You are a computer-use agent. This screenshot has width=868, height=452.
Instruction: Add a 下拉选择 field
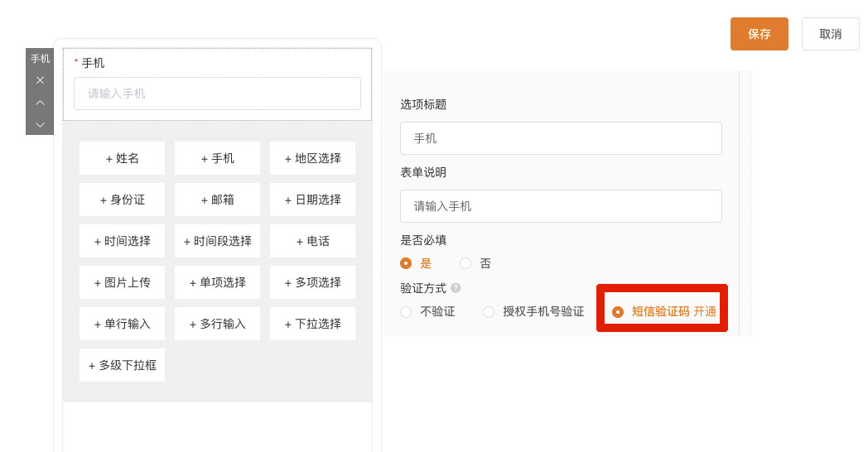[x=312, y=324]
